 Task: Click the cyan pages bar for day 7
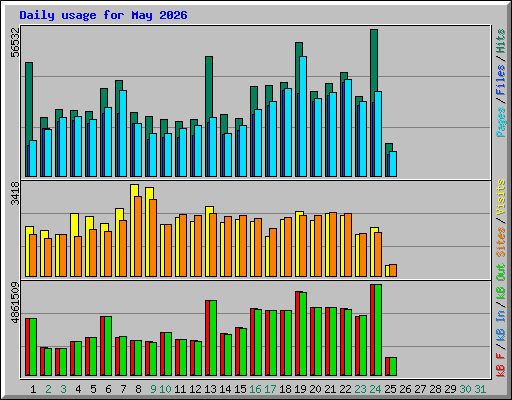tap(123, 133)
